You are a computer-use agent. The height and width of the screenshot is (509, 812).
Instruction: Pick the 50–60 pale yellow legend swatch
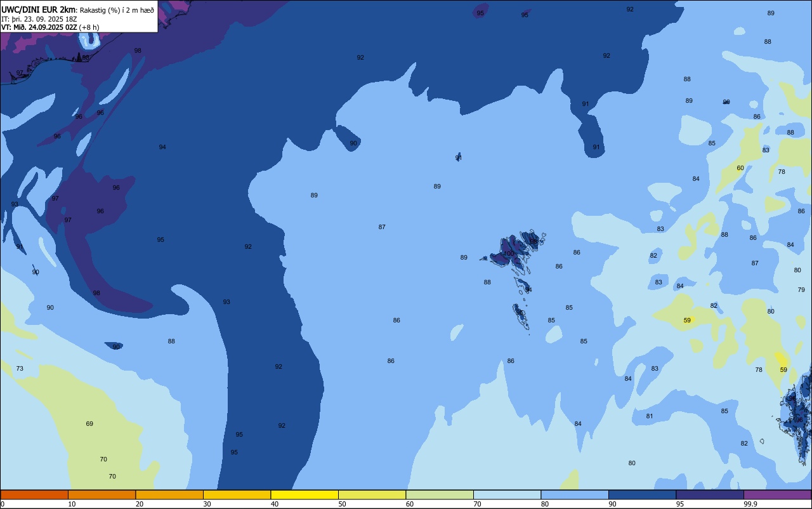[x=372, y=494]
